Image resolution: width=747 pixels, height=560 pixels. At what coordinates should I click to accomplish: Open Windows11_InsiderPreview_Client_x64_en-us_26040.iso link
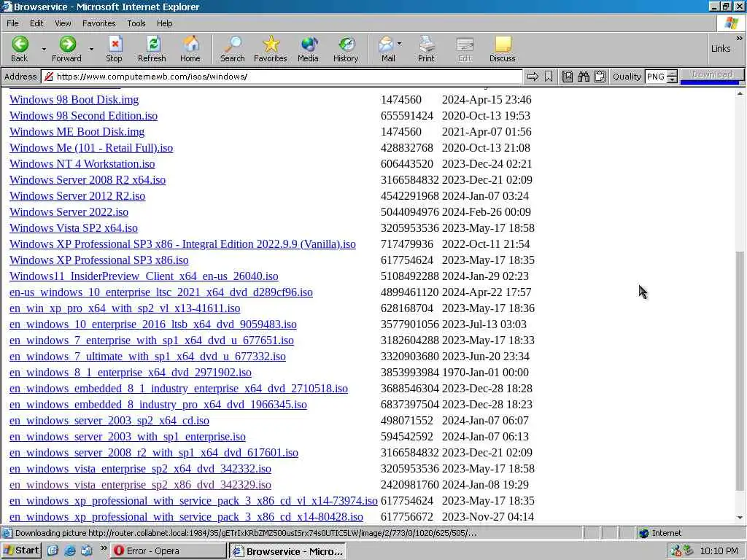click(x=144, y=276)
